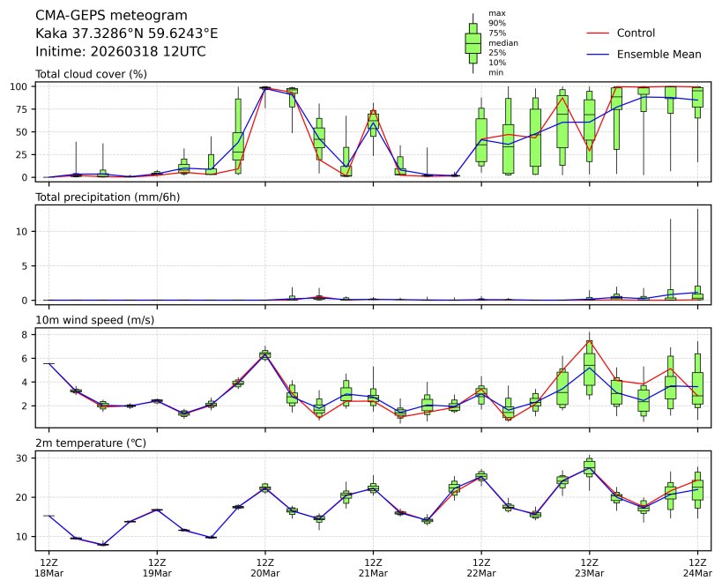
Task: Click the "Total cloud cover (%)" panel title
Action: coord(91,74)
